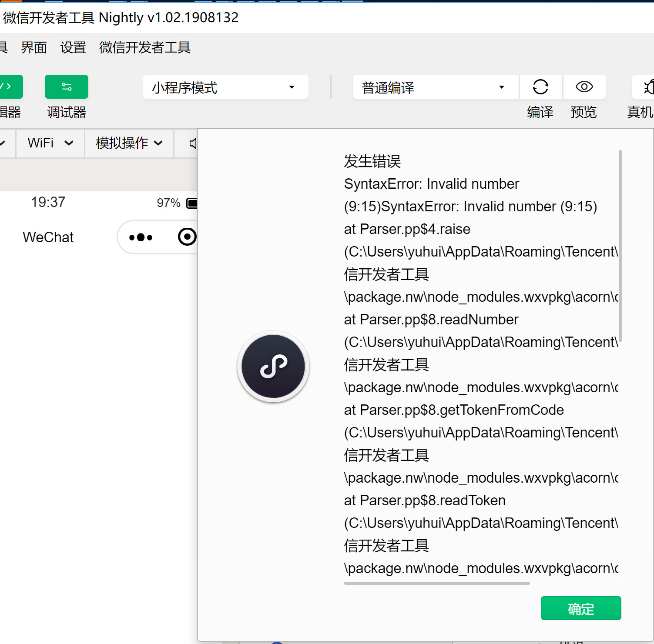
Task: Open the 微信开发者工具 menu
Action: coord(145,47)
